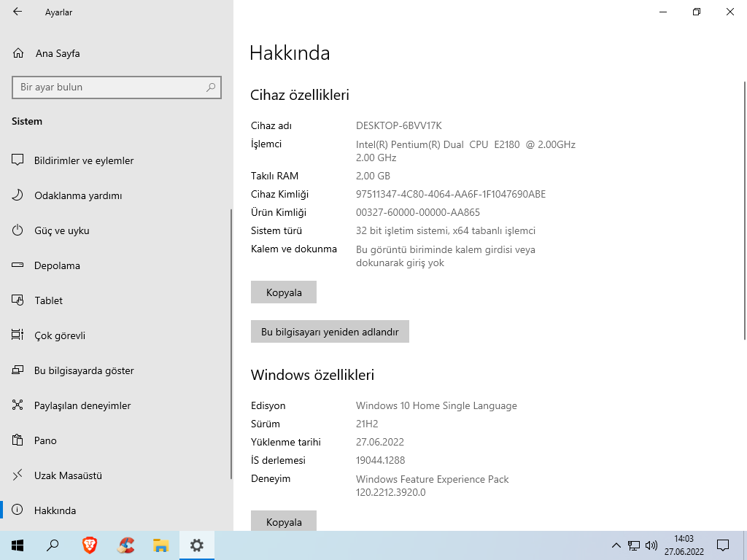
Task: Click the search magnifier in settings box
Action: tap(211, 87)
